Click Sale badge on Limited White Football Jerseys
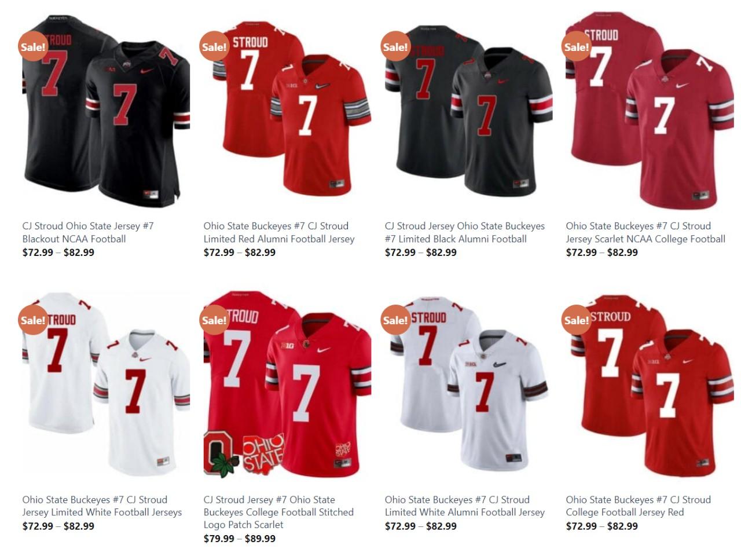This screenshot has height=560, width=741. tap(32, 320)
